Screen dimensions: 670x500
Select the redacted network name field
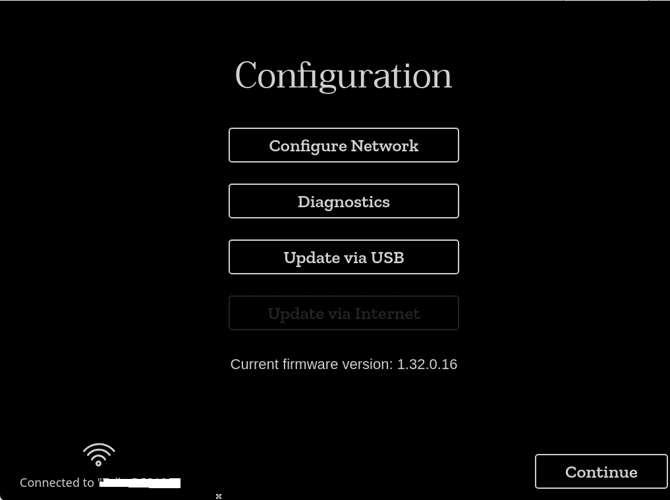[140, 483]
